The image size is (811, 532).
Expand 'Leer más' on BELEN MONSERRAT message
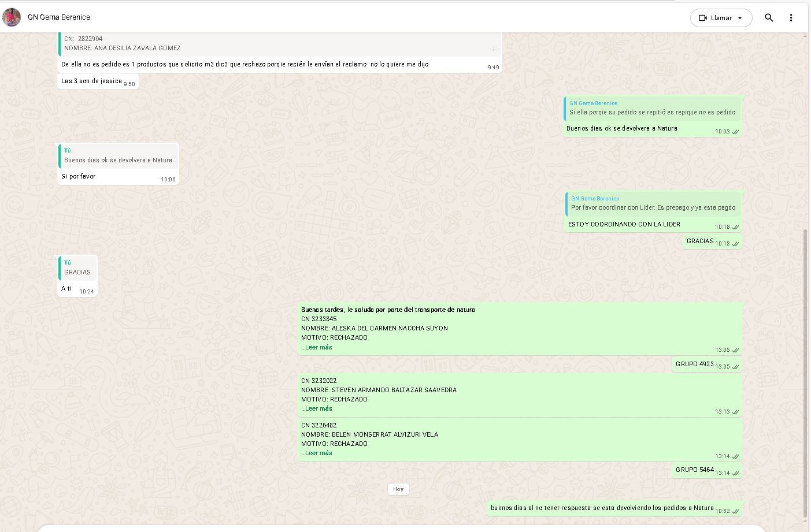[x=317, y=453]
